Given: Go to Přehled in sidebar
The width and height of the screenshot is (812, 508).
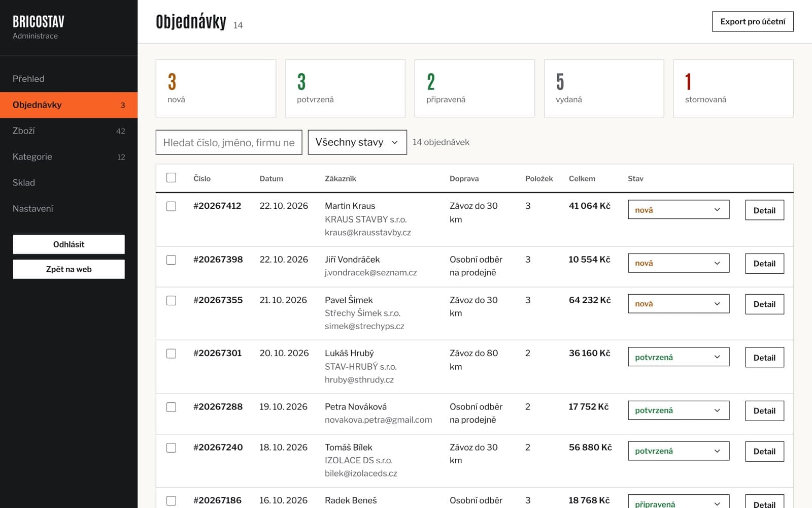Looking at the screenshot, I should [69, 79].
